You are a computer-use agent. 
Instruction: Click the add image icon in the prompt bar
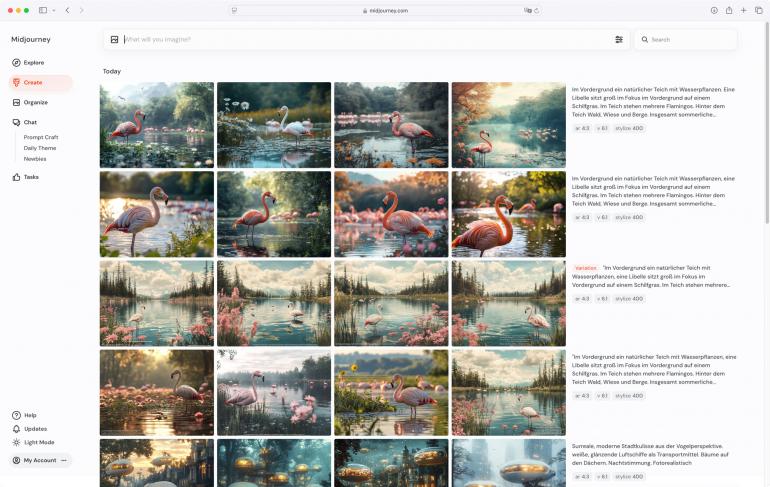point(114,39)
